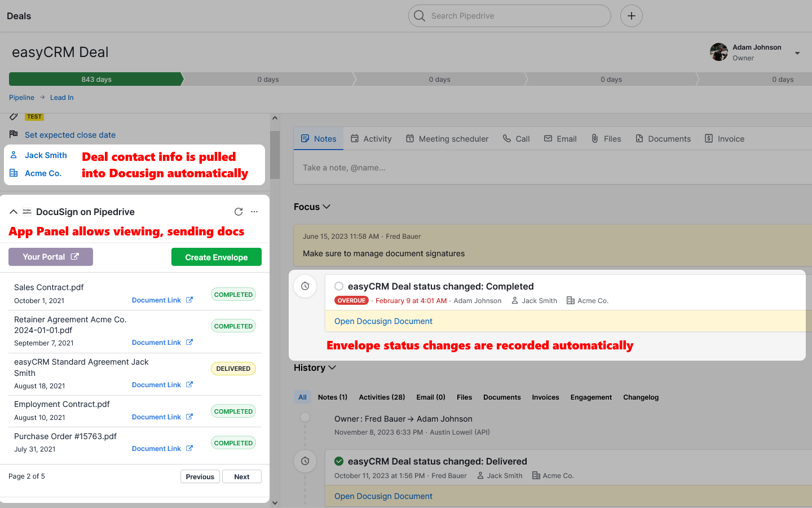Click the building icon beside Acme Co.
The image size is (812, 508).
[x=15, y=173]
